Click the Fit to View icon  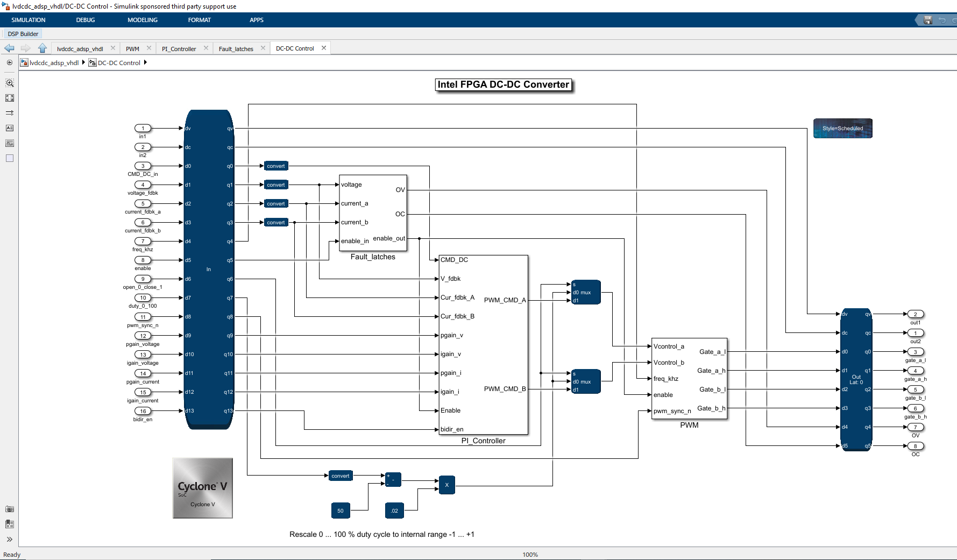(10, 98)
